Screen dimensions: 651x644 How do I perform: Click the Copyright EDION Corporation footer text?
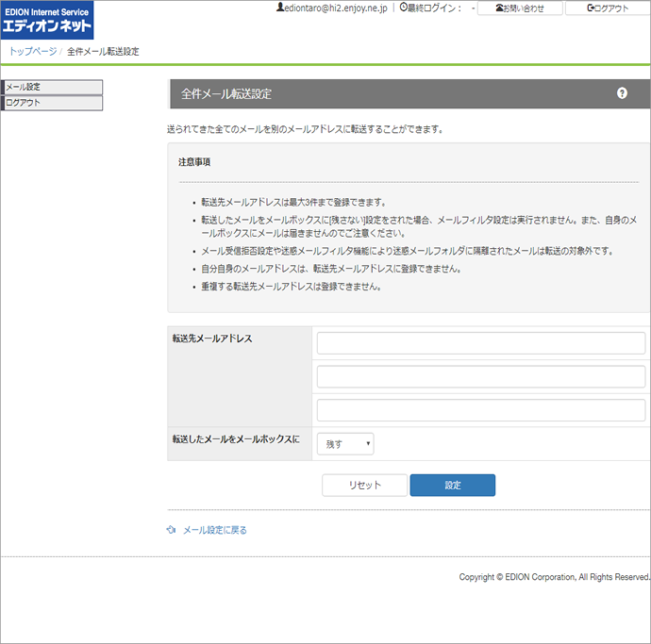pyautogui.click(x=554, y=577)
